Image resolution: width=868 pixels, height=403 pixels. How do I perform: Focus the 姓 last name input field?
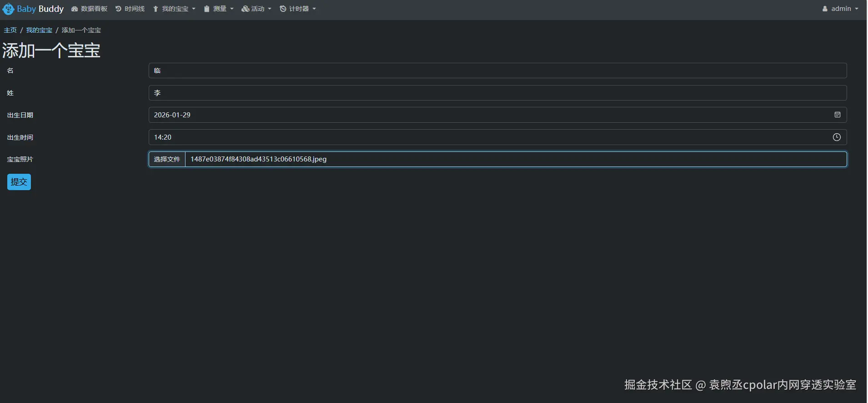(x=497, y=93)
